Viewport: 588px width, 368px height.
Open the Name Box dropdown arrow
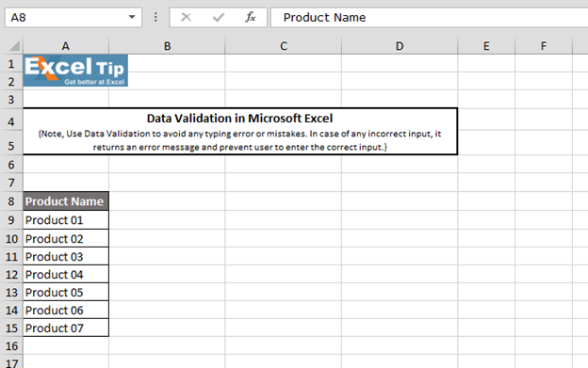point(132,17)
